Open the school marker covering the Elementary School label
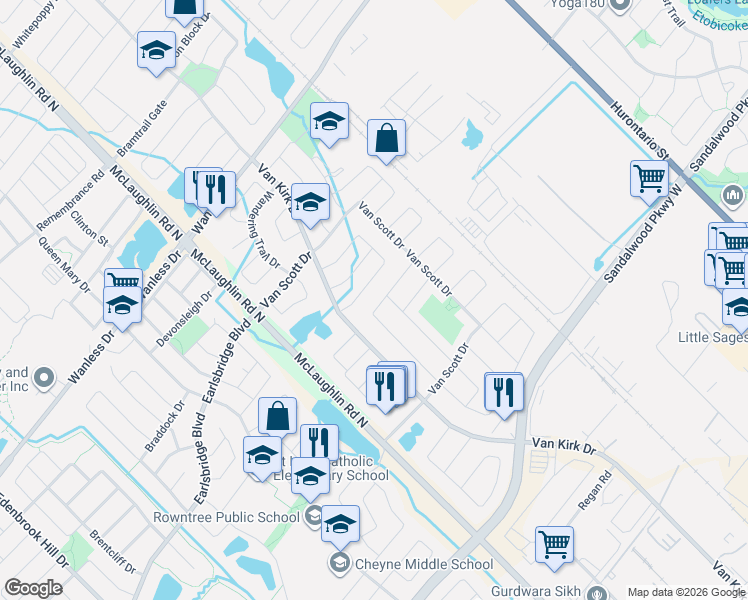 point(311,477)
